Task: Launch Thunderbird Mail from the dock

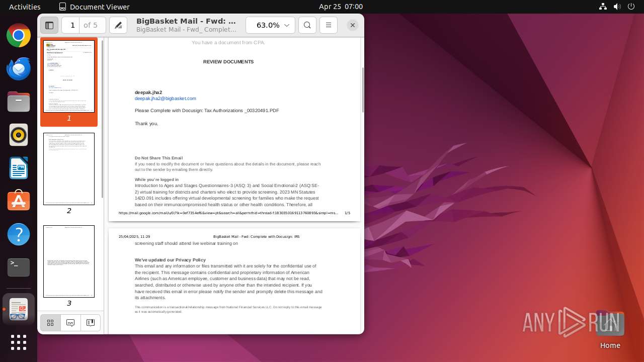Action: pyautogui.click(x=19, y=69)
